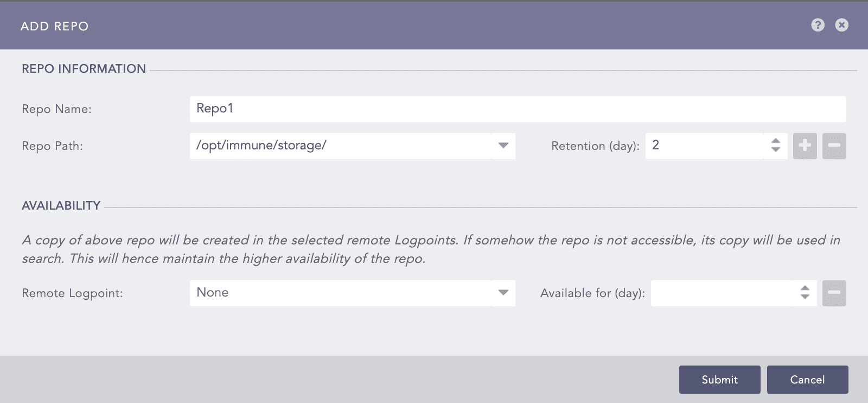Click the Retention day field showing 2
Screen dimensions: 868x403
click(705, 146)
